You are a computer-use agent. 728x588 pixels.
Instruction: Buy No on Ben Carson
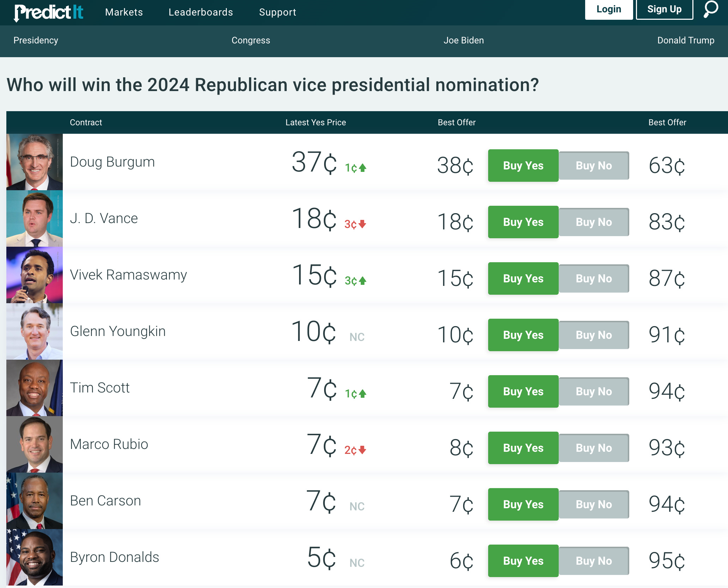coord(594,504)
